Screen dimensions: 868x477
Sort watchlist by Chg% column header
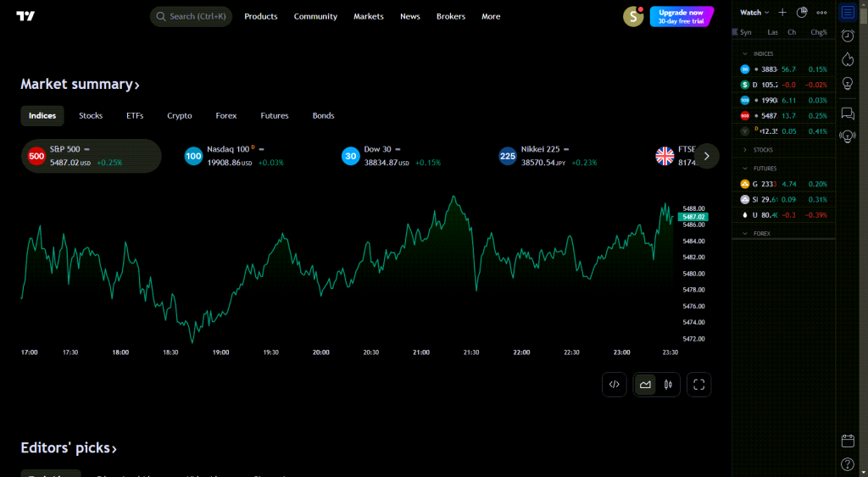819,32
